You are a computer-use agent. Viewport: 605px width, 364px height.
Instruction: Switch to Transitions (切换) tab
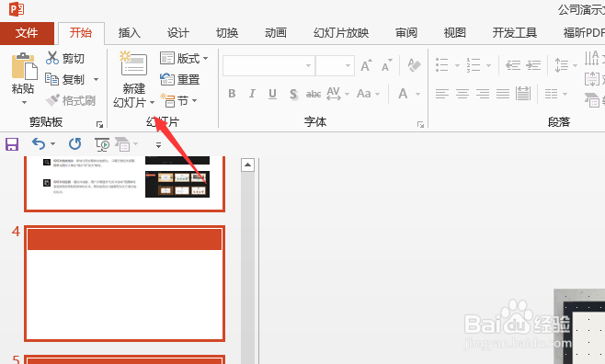(227, 33)
